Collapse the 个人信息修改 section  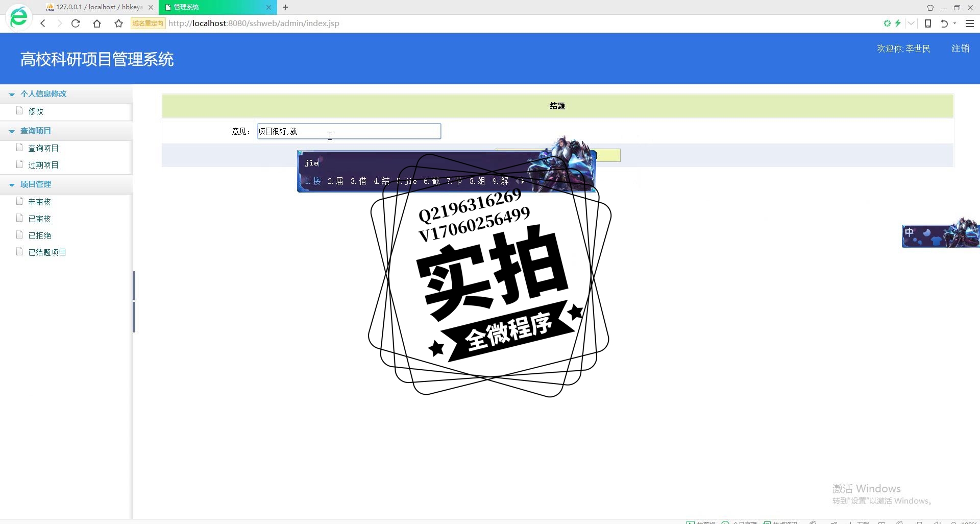coord(12,94)
